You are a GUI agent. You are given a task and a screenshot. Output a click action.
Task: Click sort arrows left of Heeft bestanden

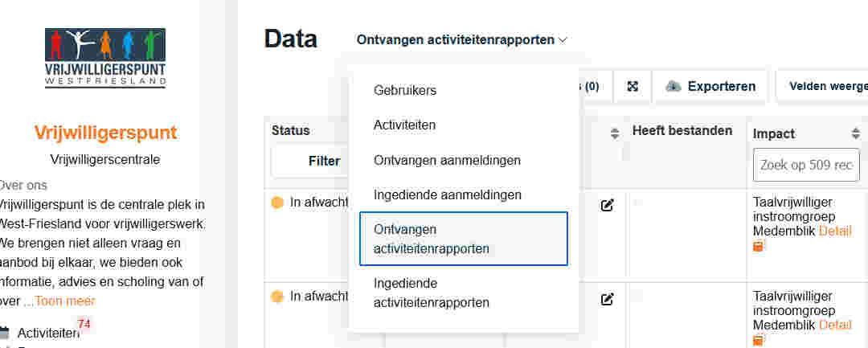[615, 133]
